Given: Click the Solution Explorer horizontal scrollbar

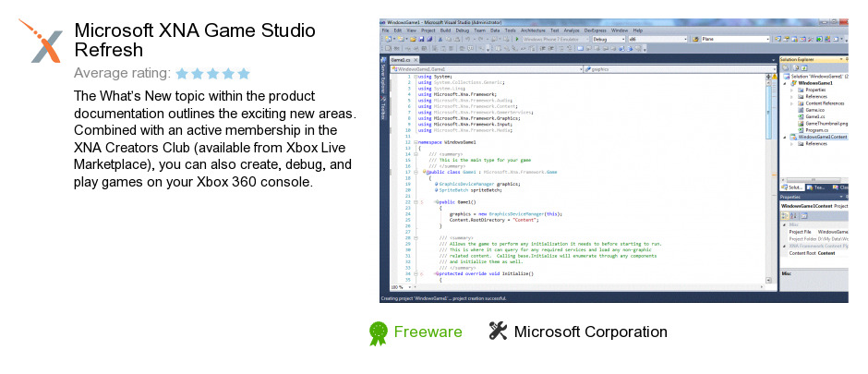Looking at the screenshot, I should click(x=814, y=179).
